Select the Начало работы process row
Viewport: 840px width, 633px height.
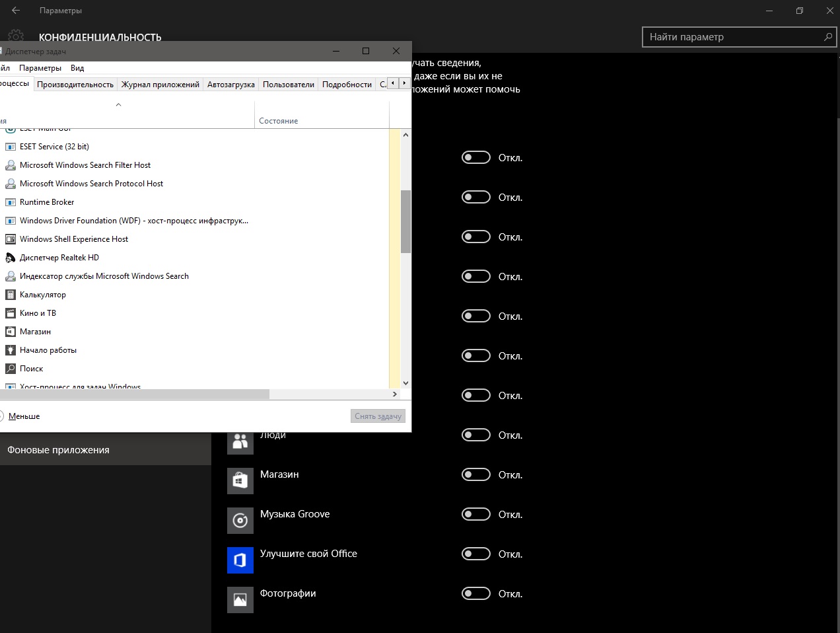(x=195, y=350)
